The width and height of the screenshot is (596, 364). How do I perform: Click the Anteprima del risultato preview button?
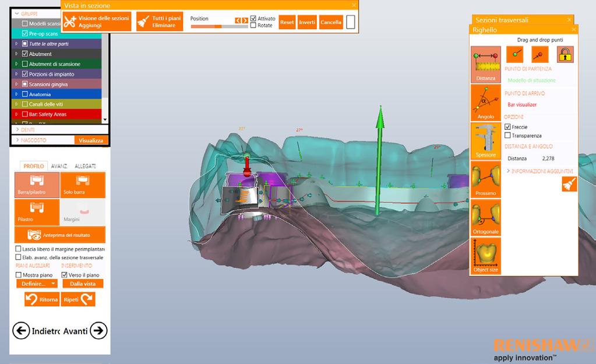(59, 235)
